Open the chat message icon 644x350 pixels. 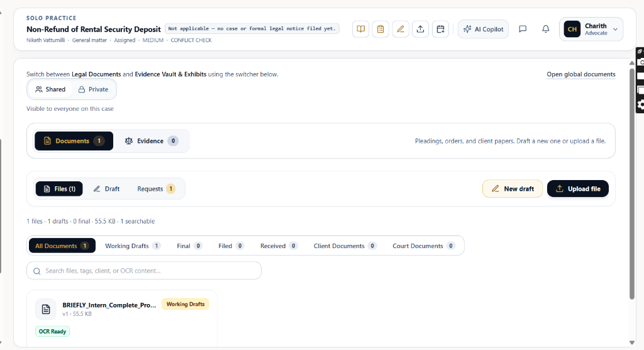click(523, 29)
